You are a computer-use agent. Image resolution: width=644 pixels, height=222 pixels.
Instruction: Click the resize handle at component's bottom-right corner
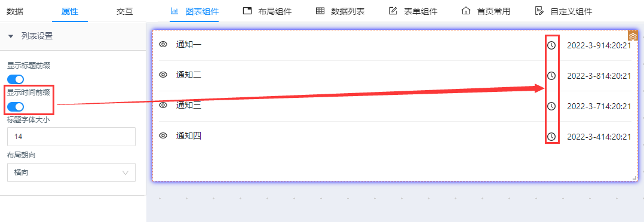coord(634,178)
